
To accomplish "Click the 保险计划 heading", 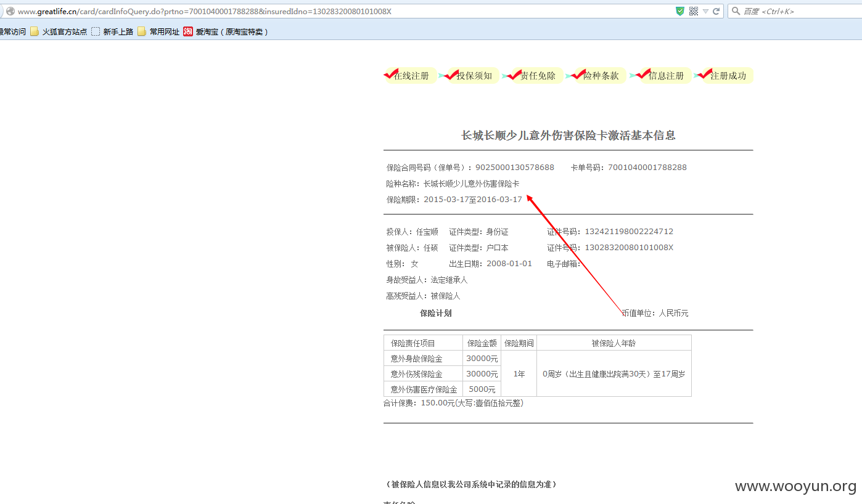I will [436, 313].
